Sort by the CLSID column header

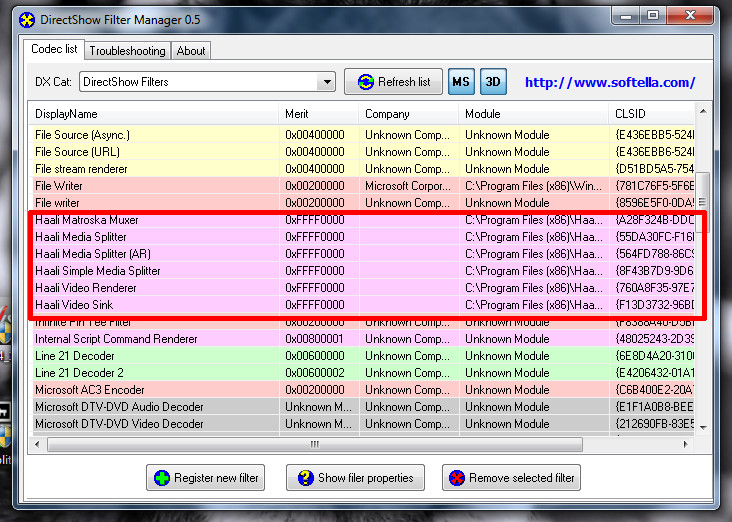(x=652, y=114)
